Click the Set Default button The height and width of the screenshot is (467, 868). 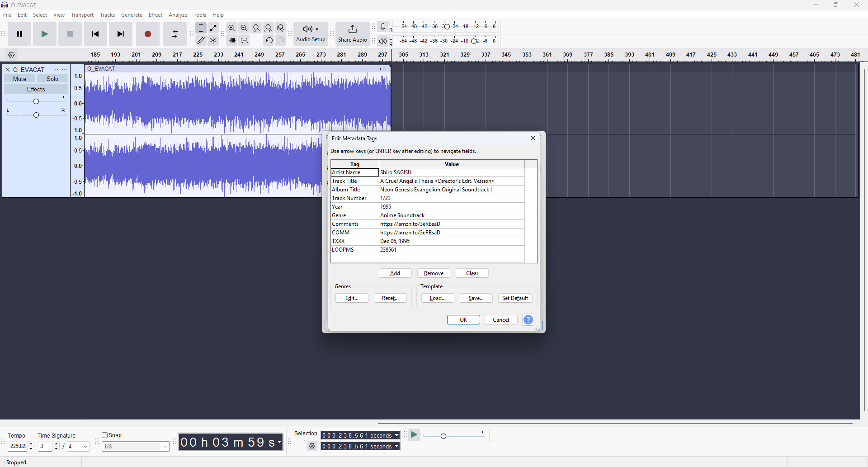(515, 298)
